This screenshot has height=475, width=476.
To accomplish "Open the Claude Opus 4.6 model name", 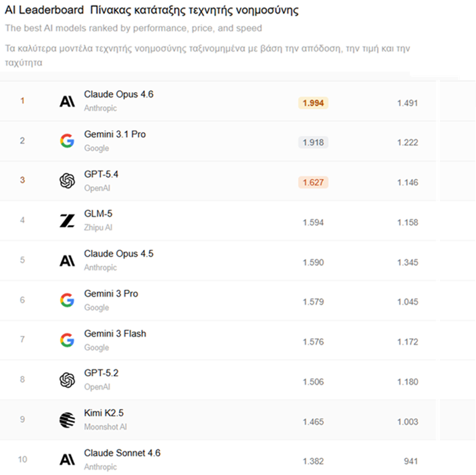I will [118, 94].
